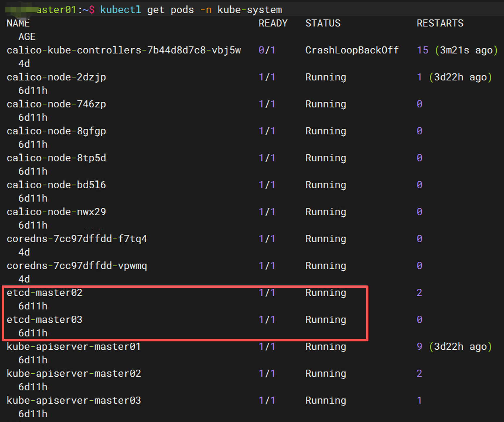Screen dimensions: 504x422
Task: Select pod name coredns-7cc97dffdd-f7tq4
Action: [x=77, y=239]
